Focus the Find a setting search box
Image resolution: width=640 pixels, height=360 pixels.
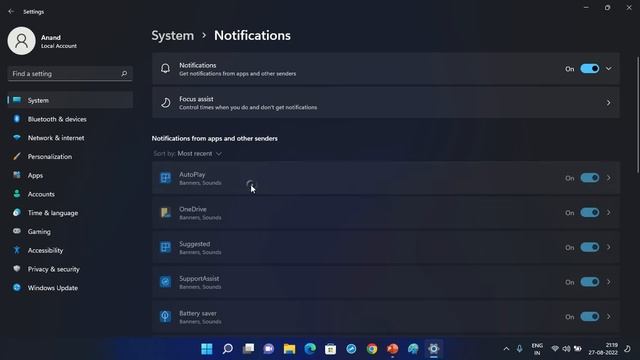pyautogui.click(x=70, y=73)
